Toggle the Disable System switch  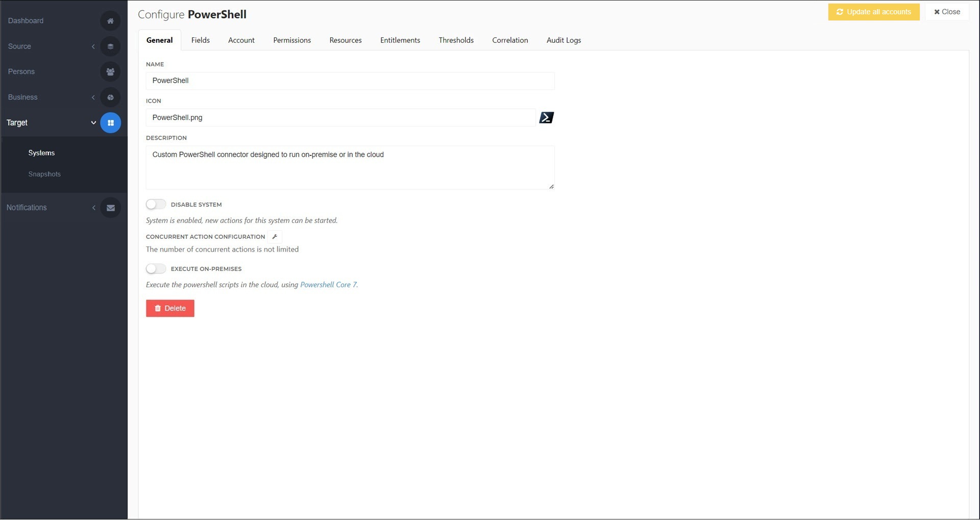point(156,205)
